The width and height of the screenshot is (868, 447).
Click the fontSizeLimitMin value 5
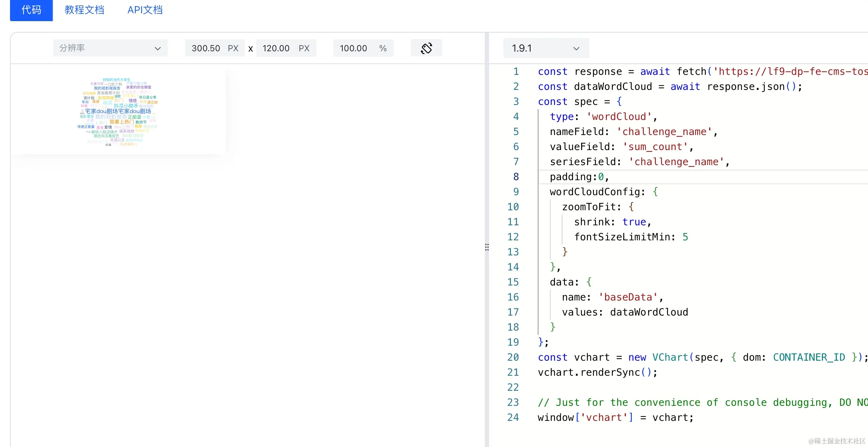[x=685, y=237]
